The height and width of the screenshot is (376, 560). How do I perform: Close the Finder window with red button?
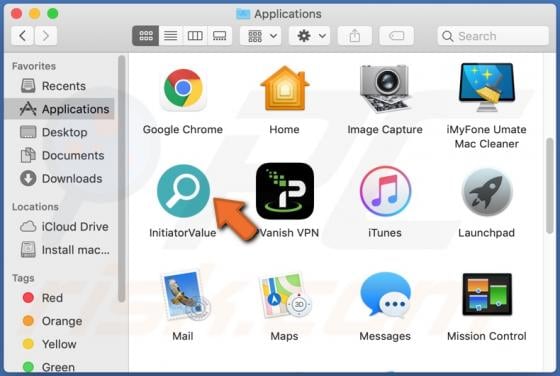tap(16, 14)
